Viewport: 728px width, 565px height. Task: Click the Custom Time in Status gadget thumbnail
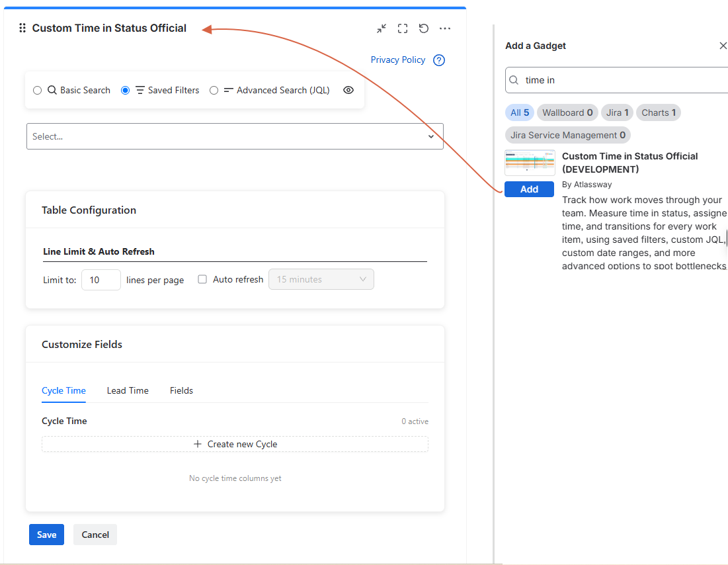[530, 163]
